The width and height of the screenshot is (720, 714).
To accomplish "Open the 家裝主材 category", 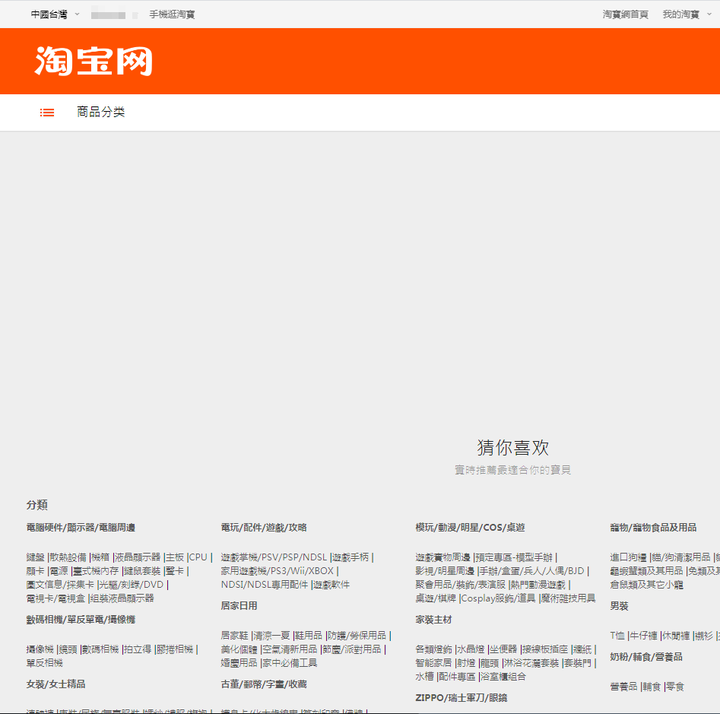I will point(433,620).
